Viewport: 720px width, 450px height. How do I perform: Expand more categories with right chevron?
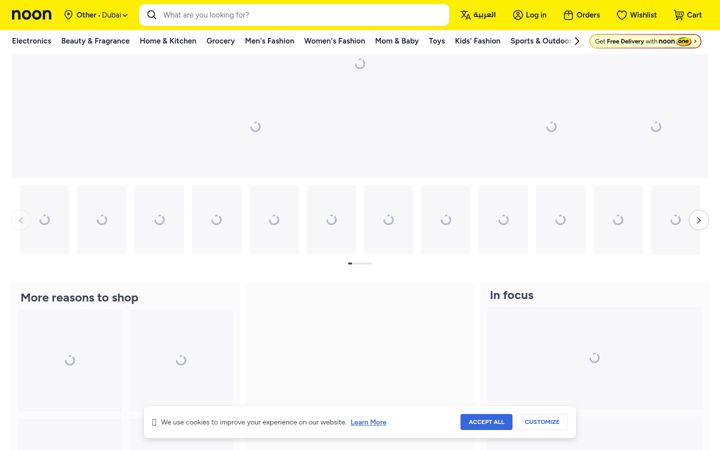click(x=577, y=41)
